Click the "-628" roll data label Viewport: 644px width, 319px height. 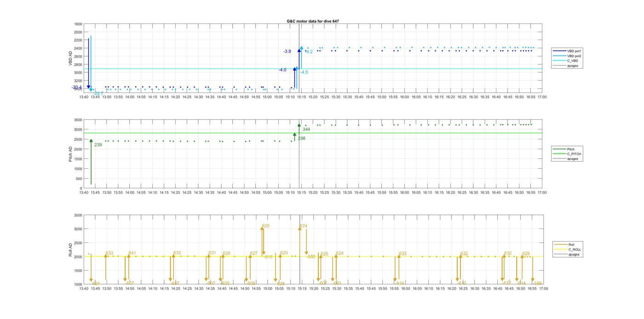280,284
